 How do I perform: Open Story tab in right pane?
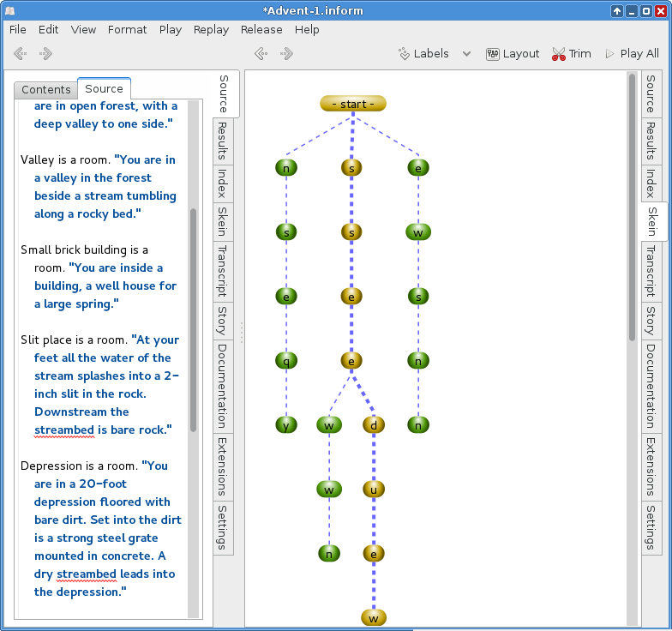coord(651,321)
